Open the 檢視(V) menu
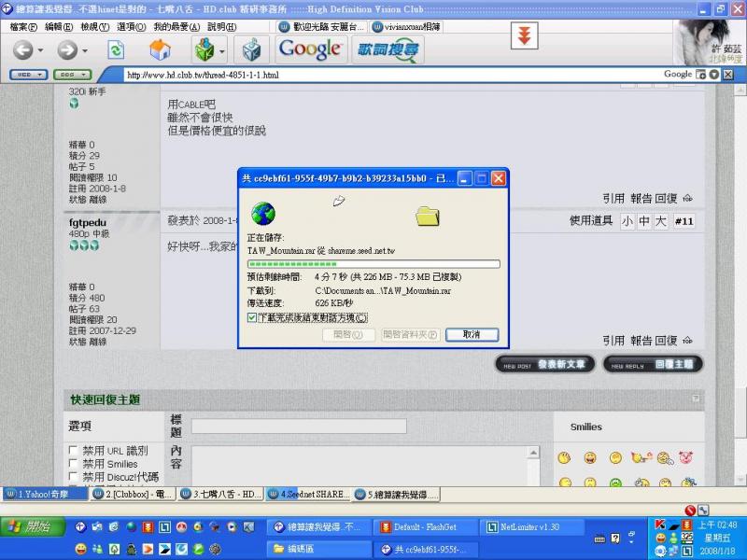This screenshot has height=560, width=747. [x=95, y=27]
